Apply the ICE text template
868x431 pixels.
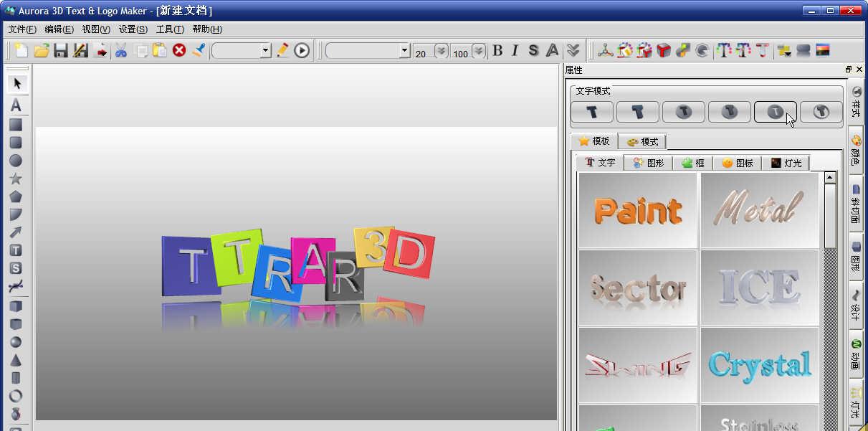pyautogui.click(x=760, y=288)
